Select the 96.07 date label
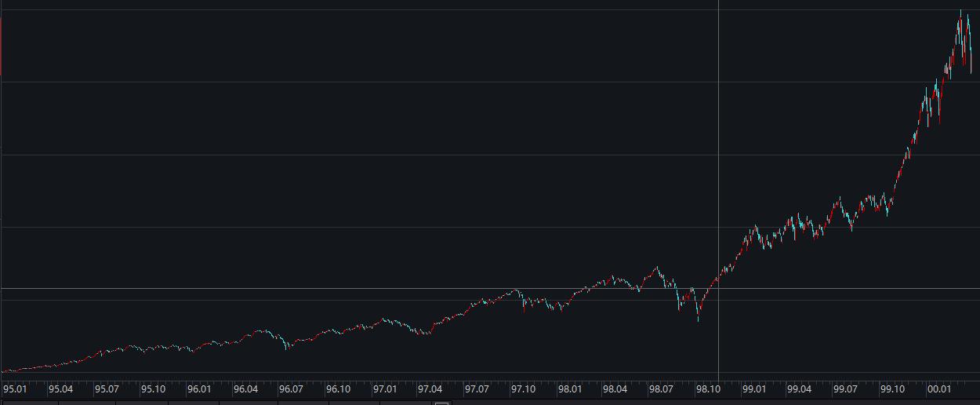Screen dimensions: 980x405 [x=291, y=389]
